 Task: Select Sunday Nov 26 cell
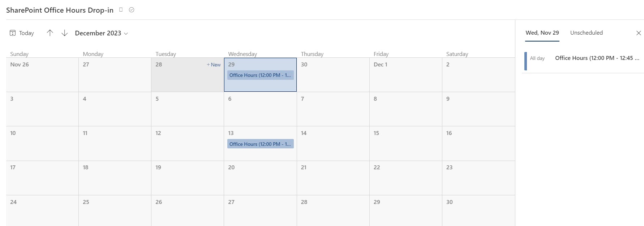coord(42,78)
